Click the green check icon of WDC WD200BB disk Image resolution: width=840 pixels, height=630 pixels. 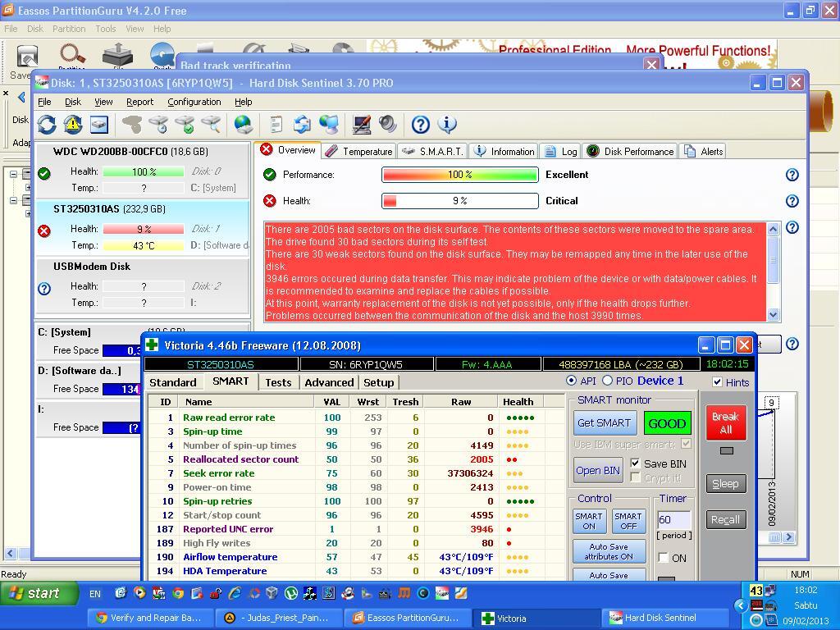(44, 174)
